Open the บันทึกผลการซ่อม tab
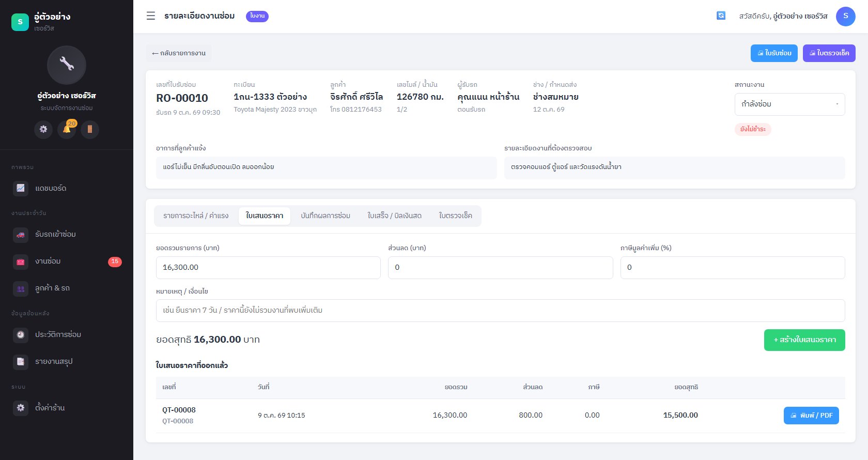 click(326, 216)
